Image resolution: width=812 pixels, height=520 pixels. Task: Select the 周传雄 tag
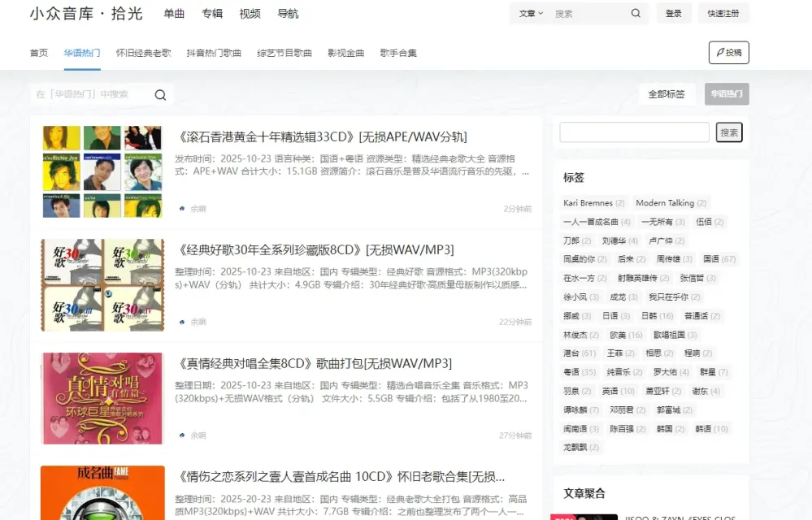[x=674, y=259]
